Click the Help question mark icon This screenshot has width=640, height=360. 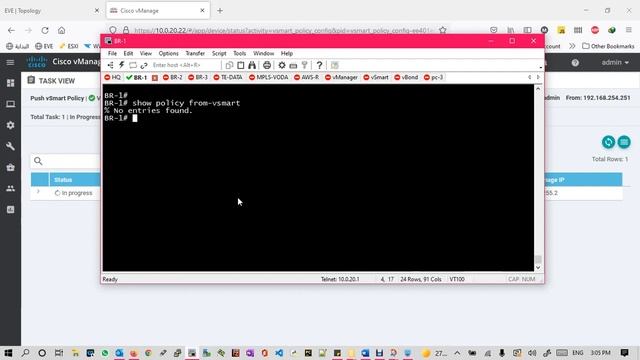[x=319, y=65]
